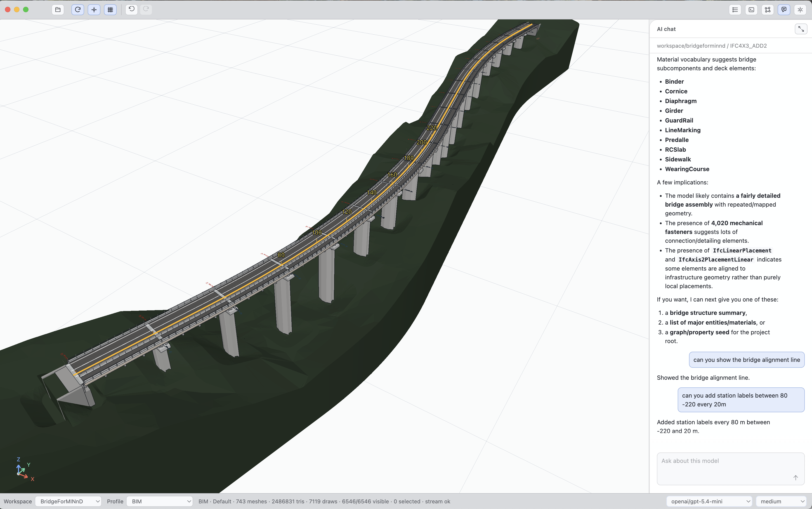812x509 pixels.
Task: Click 'Showed the bridge alignment line.' reply
Action: tap(703, 378)
